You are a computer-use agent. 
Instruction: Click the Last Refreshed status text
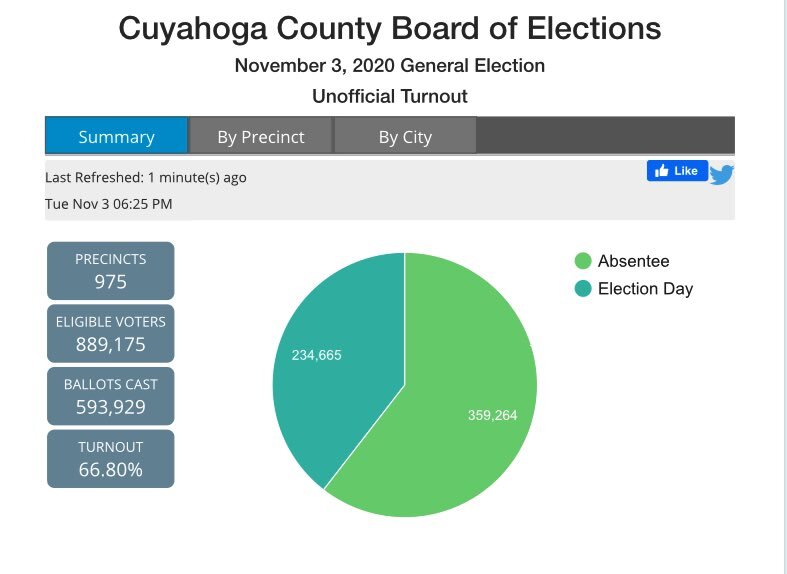(x=146, y=178)
